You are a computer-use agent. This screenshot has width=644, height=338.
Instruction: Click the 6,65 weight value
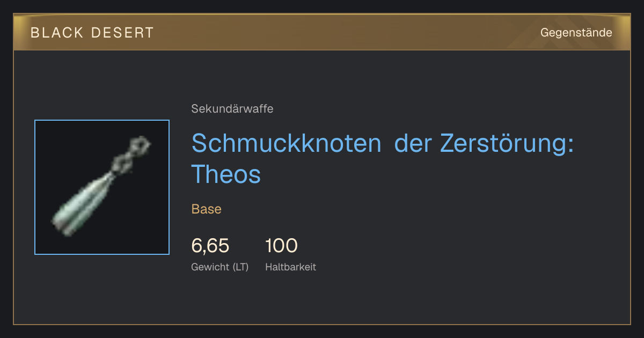[x=210, y=246]
